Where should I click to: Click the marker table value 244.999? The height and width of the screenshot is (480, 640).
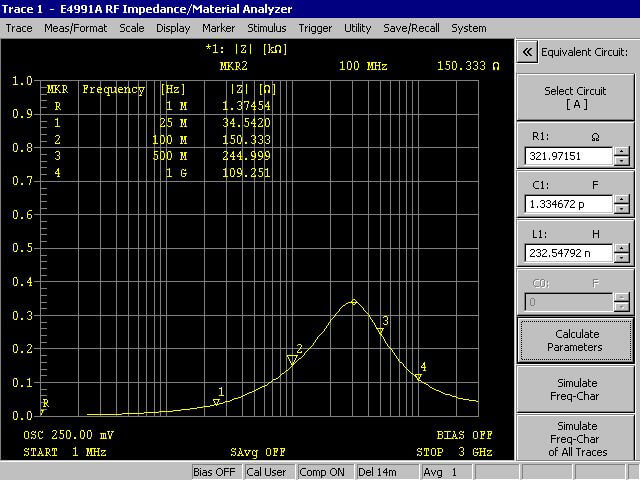pyautogui.click(x=246, y=156)
